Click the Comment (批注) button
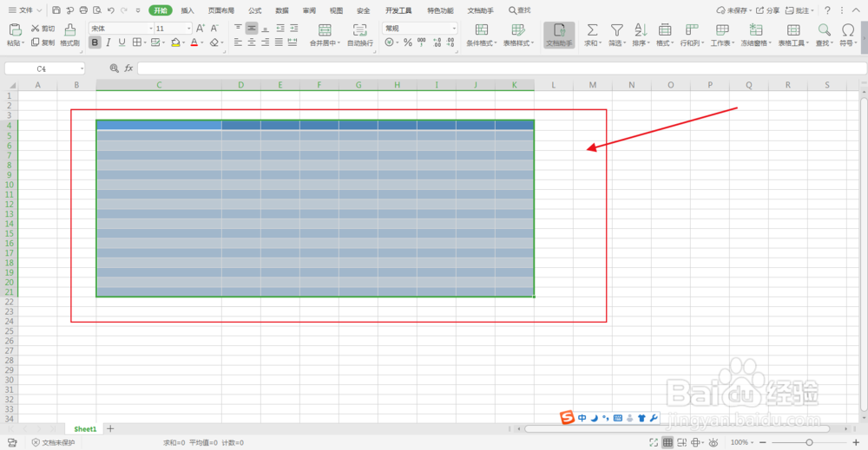The width and height of the screenshot is (868, 450). (799, 10)
